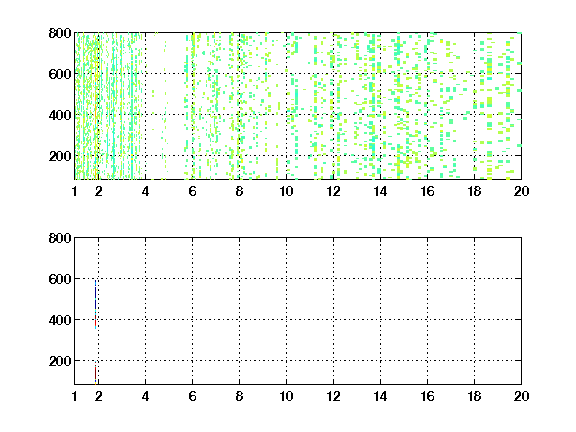
Task: Click the 600 y-axis label of top plot
Action: pyautogui.click(x=60, y=74)
